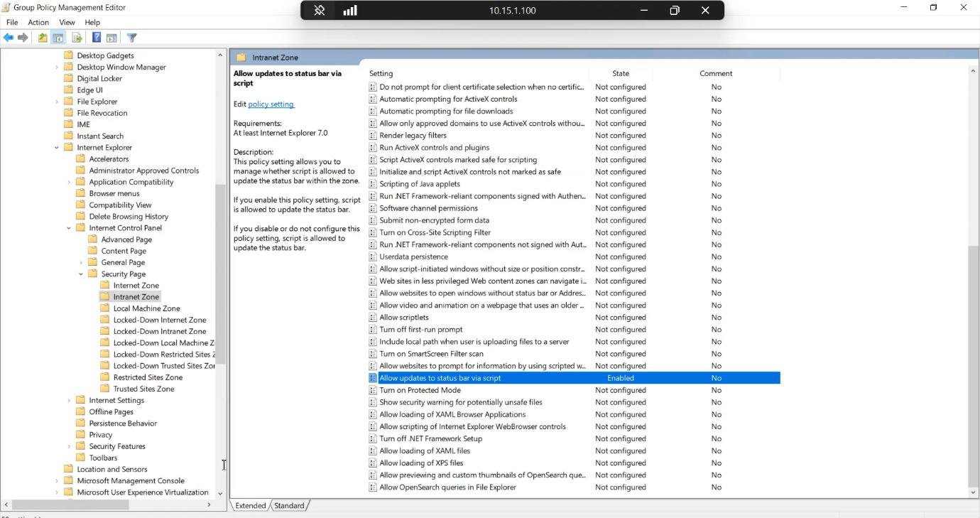
Task: Select Allow updates to status bar via script row
Action: 574,378
